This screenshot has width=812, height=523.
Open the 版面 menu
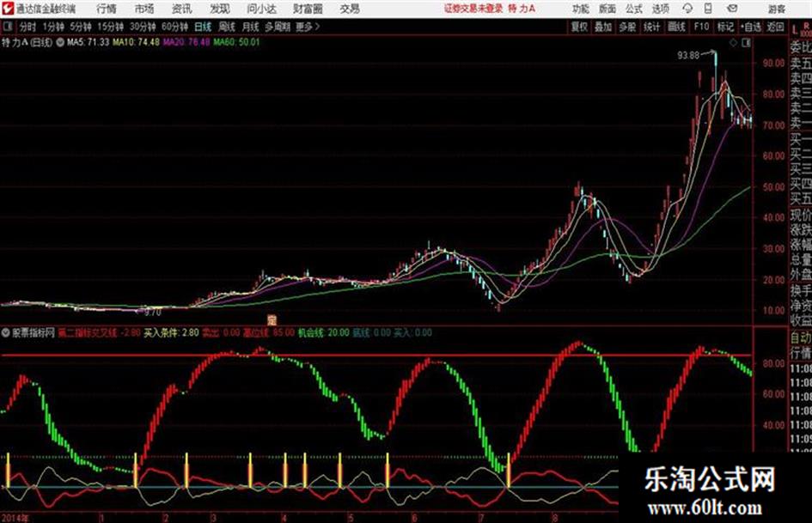[x=607, y=9]
